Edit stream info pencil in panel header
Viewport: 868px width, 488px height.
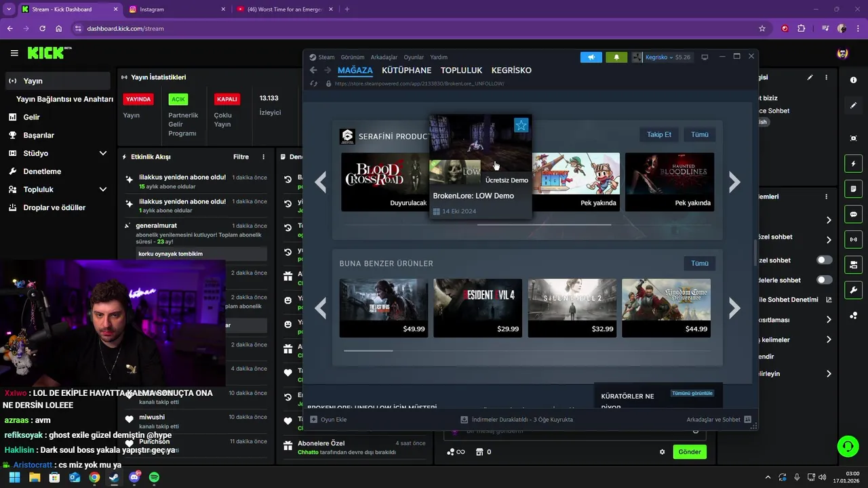coord(810,77)
